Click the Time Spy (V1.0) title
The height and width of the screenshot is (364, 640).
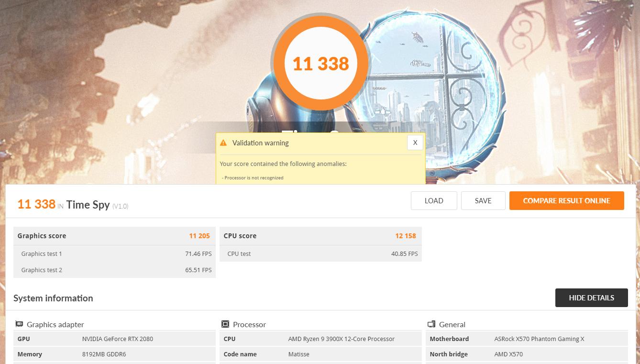[97, 205]
